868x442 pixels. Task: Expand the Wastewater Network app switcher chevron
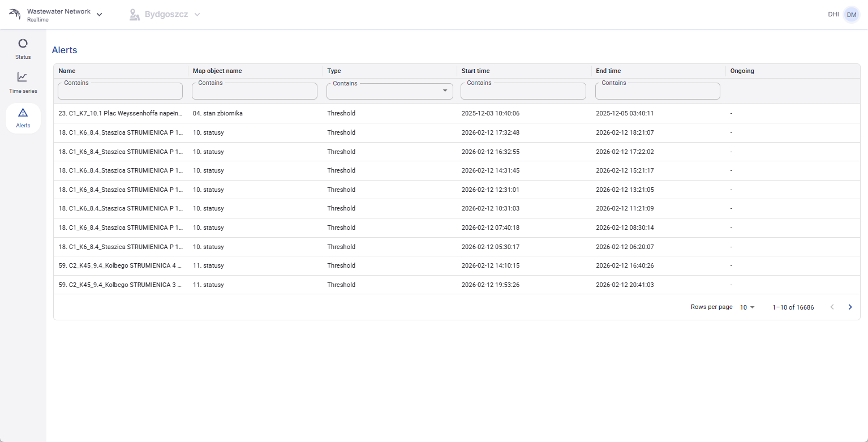coord(100,15)
